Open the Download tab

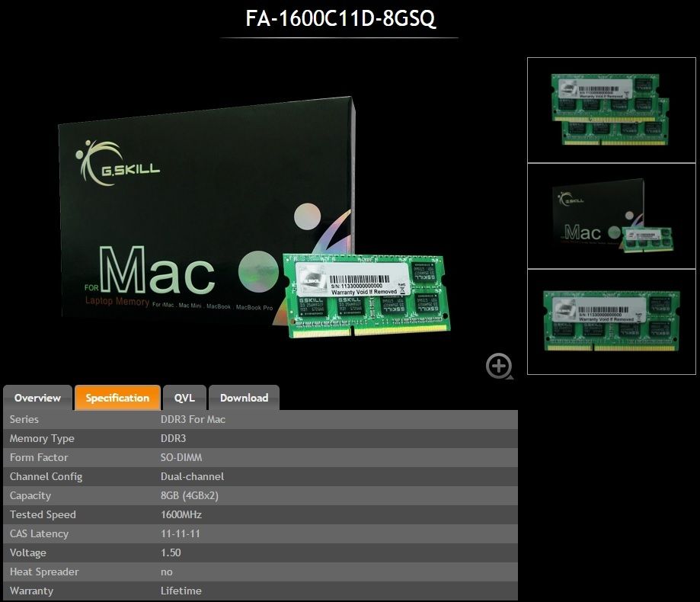(244, 398)
